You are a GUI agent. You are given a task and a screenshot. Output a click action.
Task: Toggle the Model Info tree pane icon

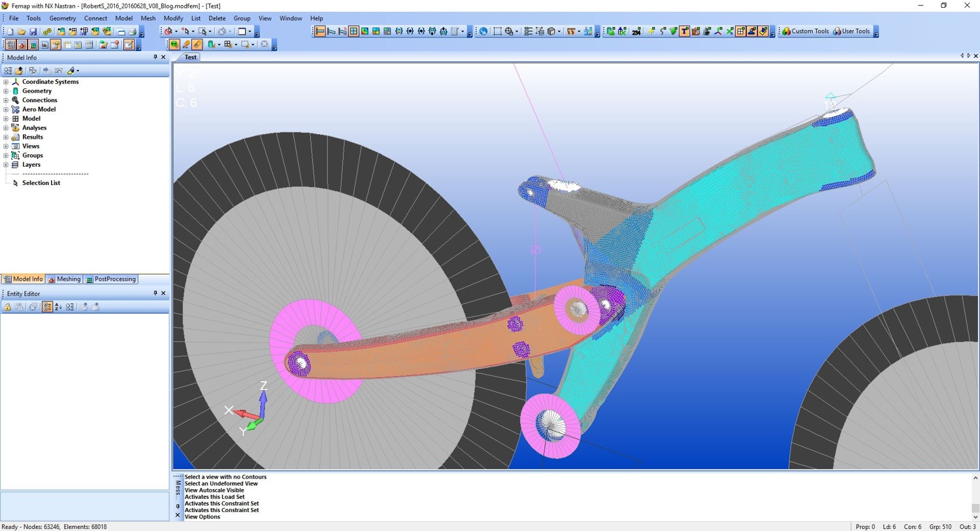[10, 44]
